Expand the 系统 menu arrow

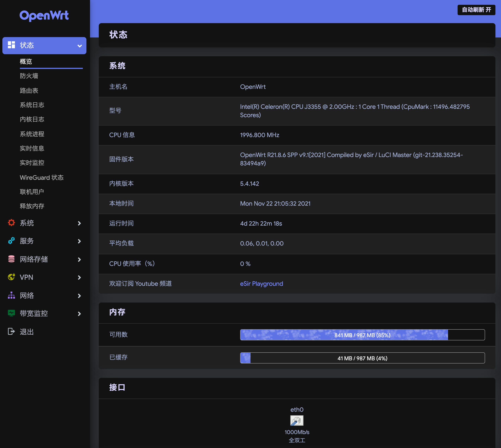[x=79, y=223]
